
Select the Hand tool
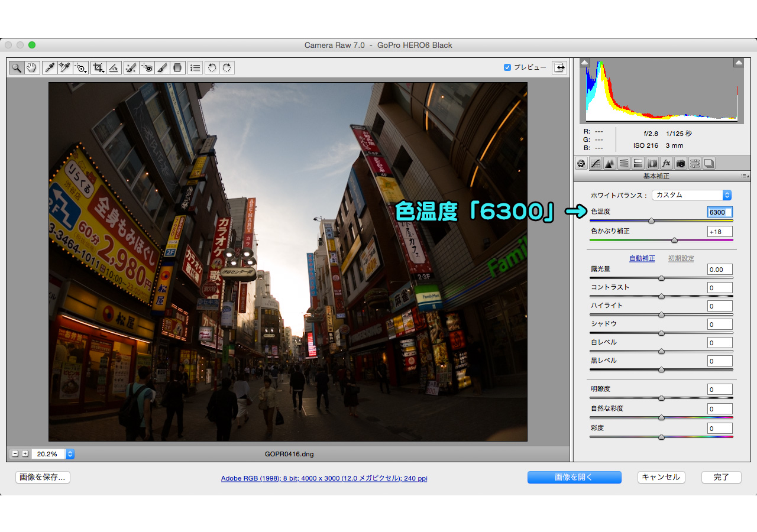(x=32, y=67)
